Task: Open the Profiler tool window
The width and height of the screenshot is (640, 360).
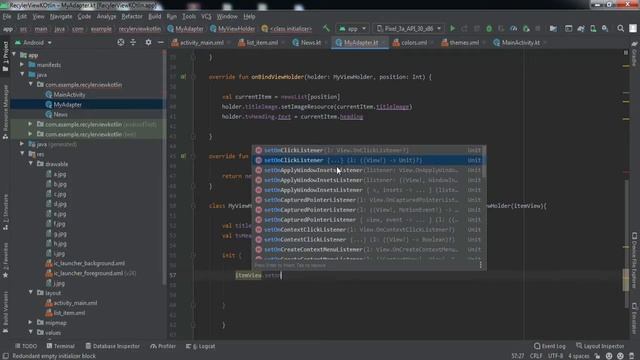Action: (x=163, y=346)
